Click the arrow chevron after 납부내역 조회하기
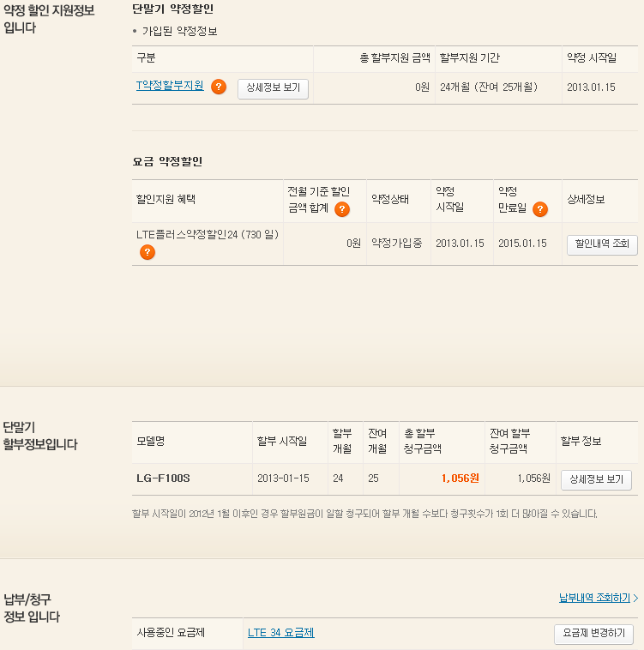The image size is (644, 650). pos(635,599)
